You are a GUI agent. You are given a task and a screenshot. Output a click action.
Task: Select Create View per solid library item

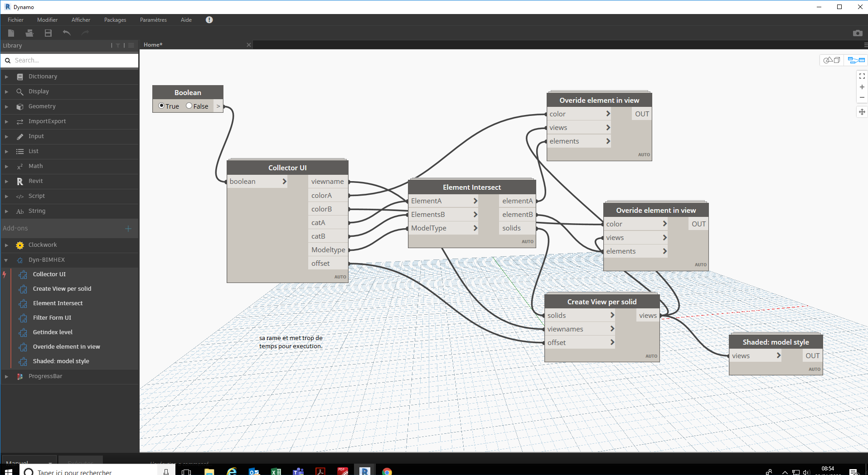[x=62, y=289]
